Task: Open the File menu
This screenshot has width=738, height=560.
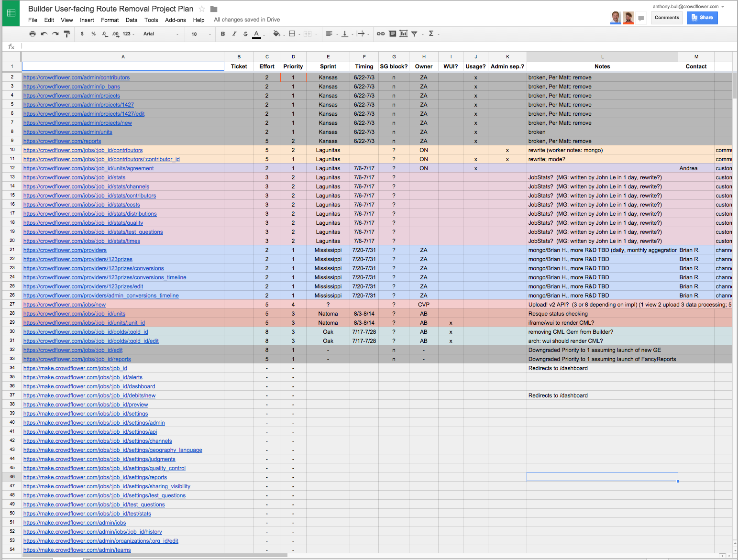Action: 33,20
